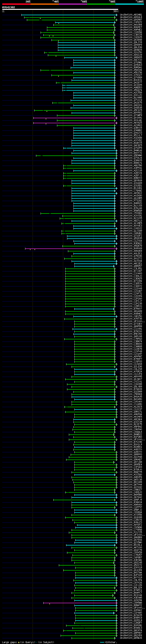Select hit label UniRef100_B9GPE7
The width and height of the screenshot is (146, 644).
tap(131, 27)
